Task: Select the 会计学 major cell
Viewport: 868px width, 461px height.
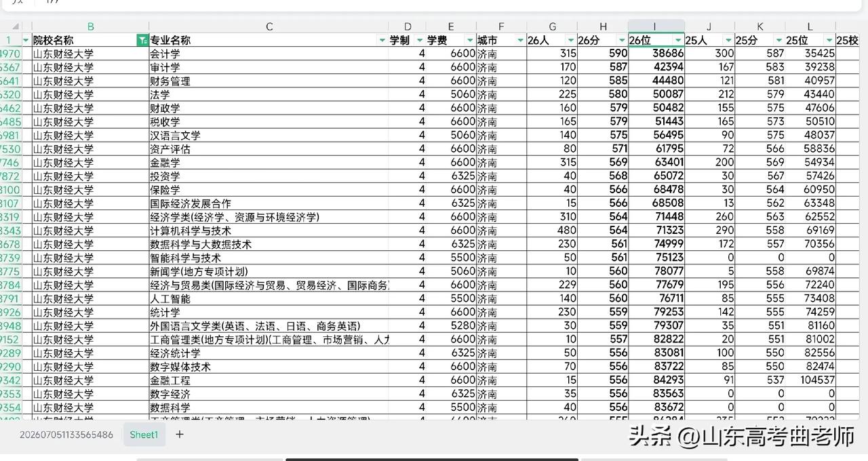Action: click(x=269, y=54)
